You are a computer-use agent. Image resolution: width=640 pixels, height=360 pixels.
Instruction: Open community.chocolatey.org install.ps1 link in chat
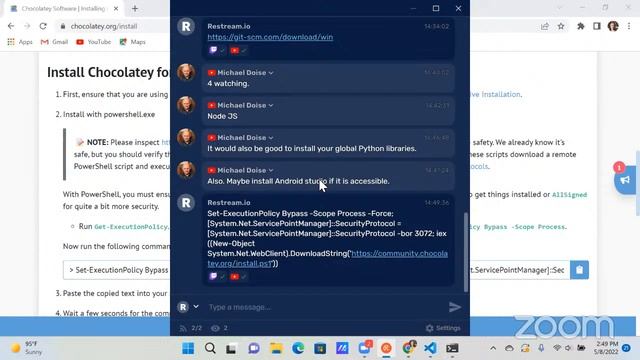(327, 258)
